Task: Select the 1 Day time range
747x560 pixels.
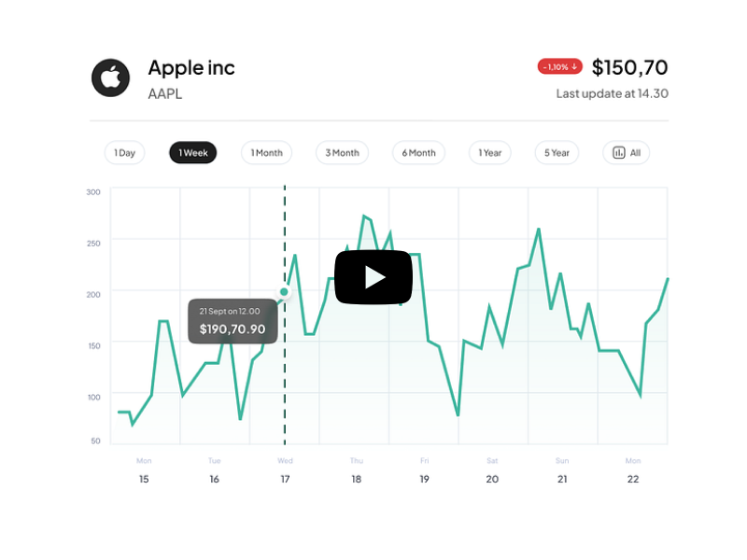Action: pos(124,153)
